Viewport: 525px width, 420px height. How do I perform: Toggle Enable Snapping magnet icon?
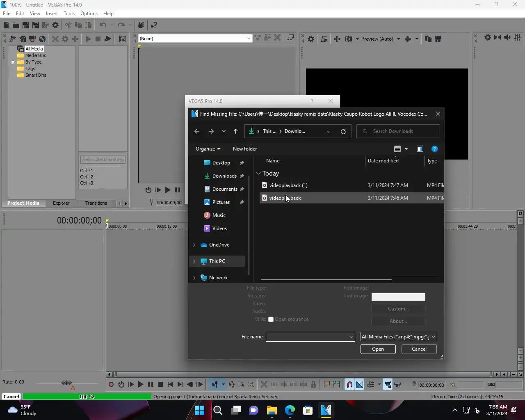point(349,385)
